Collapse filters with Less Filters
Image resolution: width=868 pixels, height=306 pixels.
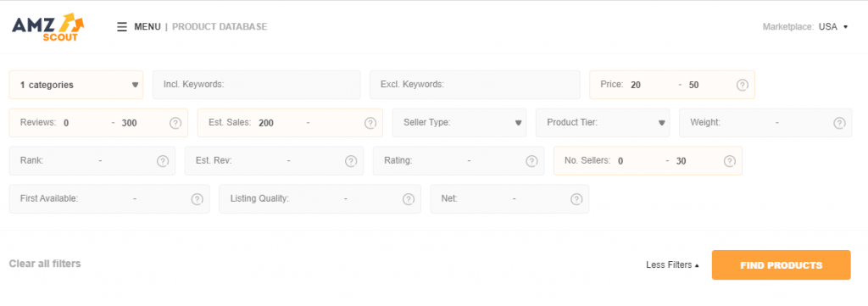pyautogui.click(x=672, y=265)
